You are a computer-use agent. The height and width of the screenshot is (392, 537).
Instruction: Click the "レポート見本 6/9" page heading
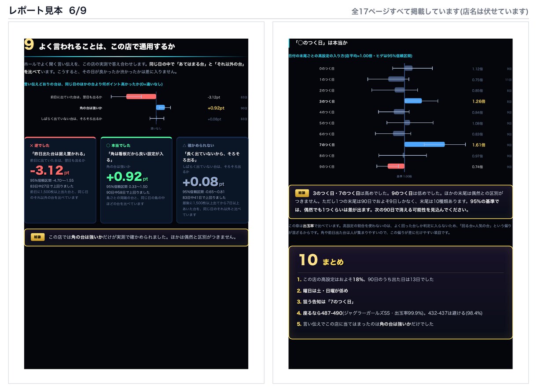[48, 11]
